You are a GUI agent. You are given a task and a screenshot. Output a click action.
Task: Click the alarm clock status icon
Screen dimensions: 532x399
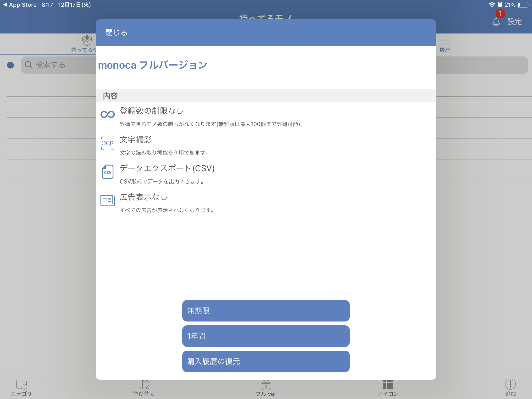[500, 5]
